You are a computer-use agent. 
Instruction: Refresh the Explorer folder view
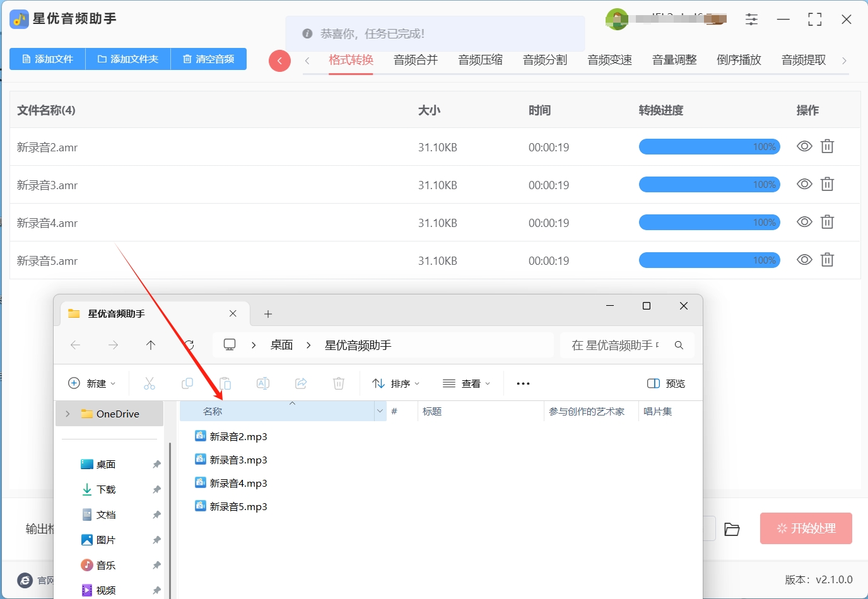[x=189, y=345]
